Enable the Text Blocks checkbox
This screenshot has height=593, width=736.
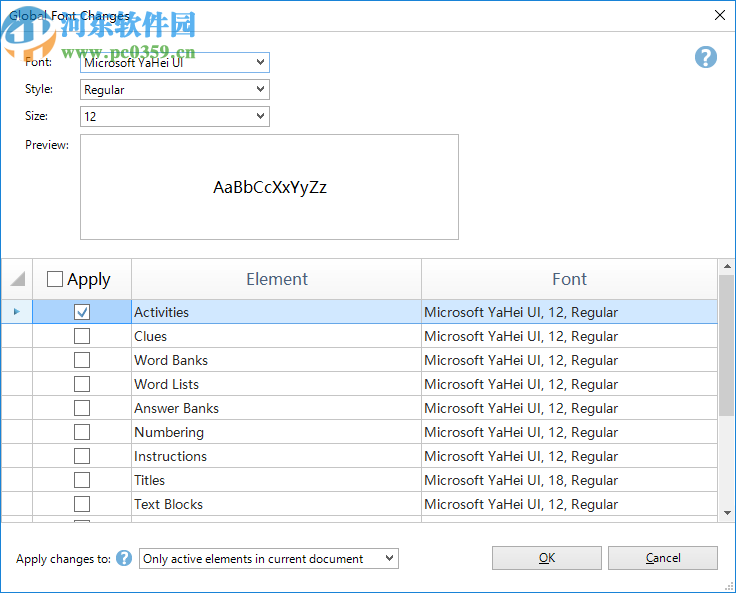pyautogui.click(x=82, y=504)
